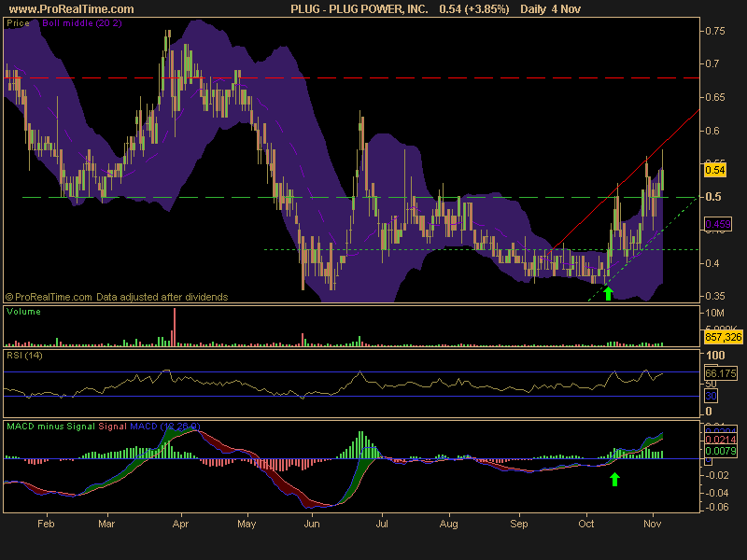747x560 pixels.
Task: Click the Nov label on time axis
Action: (x=652, y=524)
